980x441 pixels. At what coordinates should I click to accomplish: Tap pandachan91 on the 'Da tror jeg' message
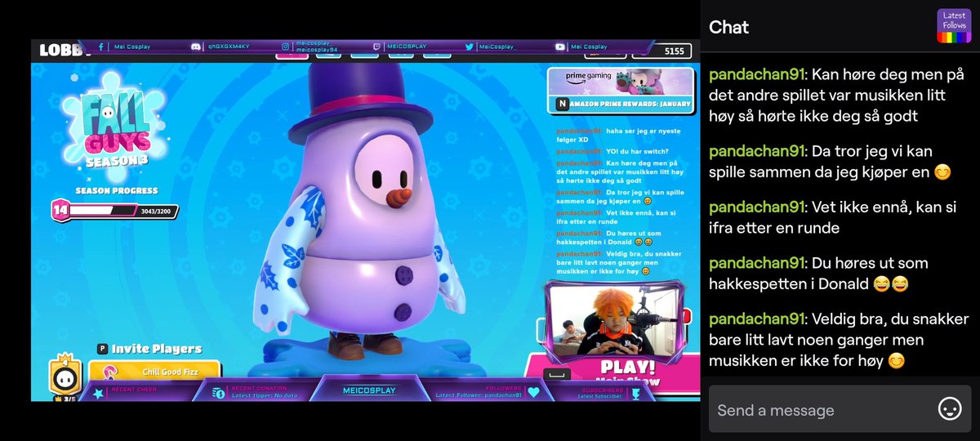point(756,151)
